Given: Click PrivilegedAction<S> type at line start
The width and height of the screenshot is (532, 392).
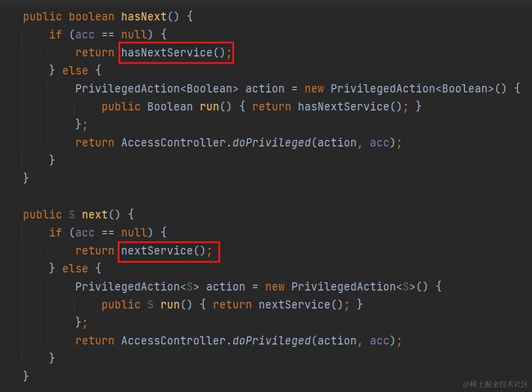Looking at the screenshot, I should [137, 287].
